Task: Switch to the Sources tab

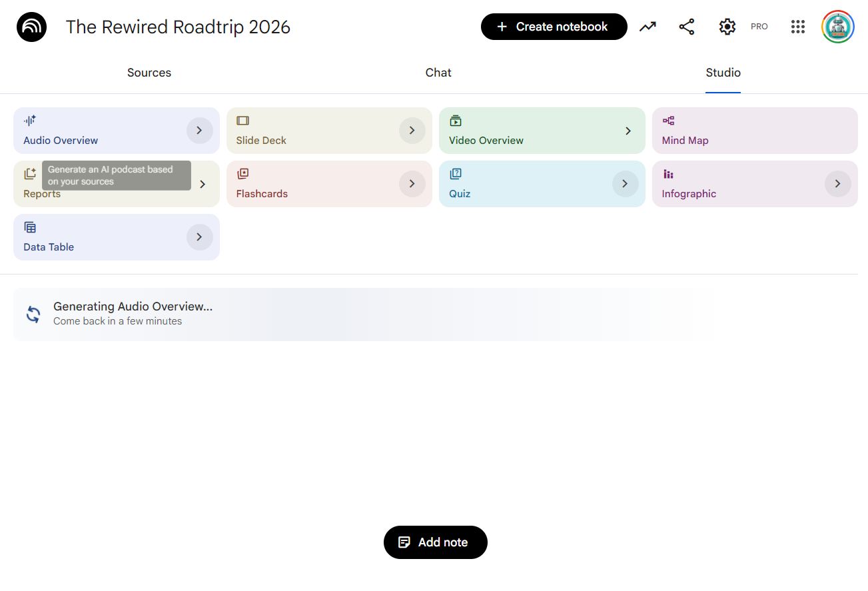Action: (149, 73)
